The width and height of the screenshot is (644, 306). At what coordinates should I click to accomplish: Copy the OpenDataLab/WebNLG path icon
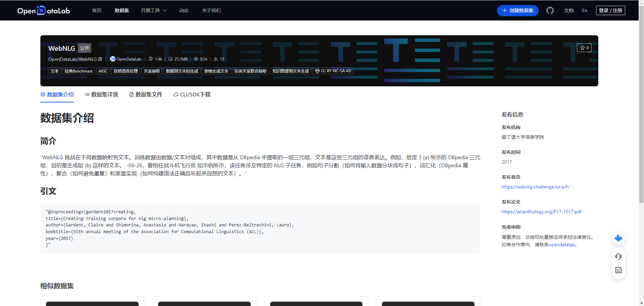(100, 59)
